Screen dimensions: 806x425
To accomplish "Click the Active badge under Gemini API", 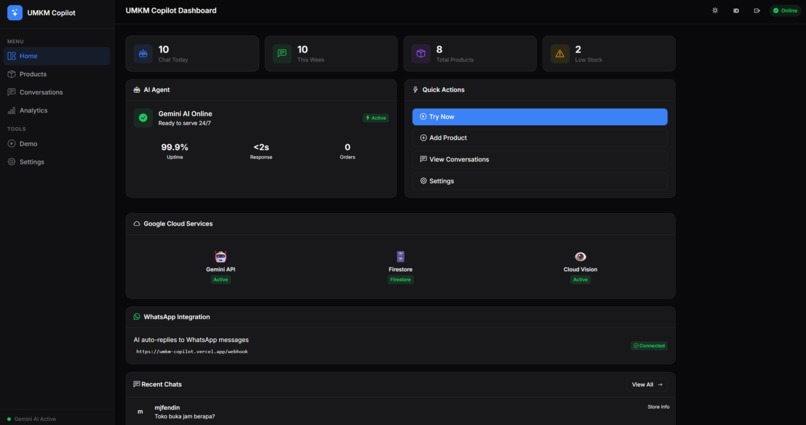I will (x=221, y=280).
